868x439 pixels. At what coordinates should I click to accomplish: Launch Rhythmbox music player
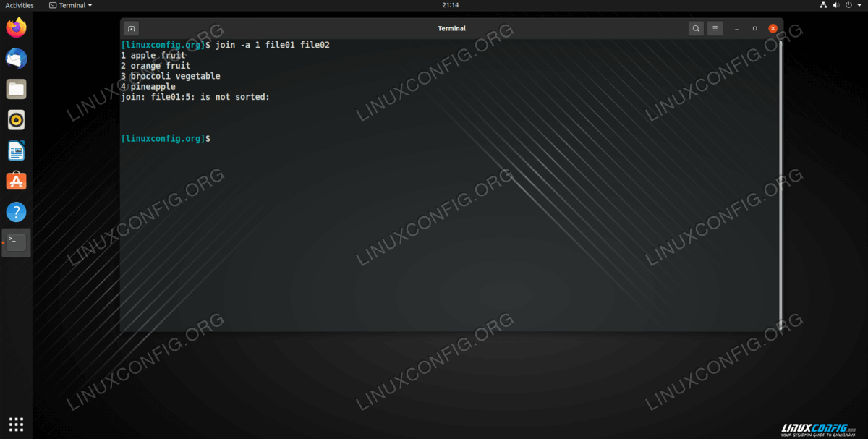coord(16,120)
